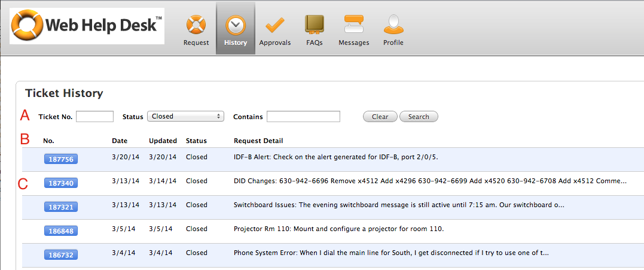Viewport: 644px width, 270px height.
Task: Click the Request Detail column header
Action: tap(258, 141)
